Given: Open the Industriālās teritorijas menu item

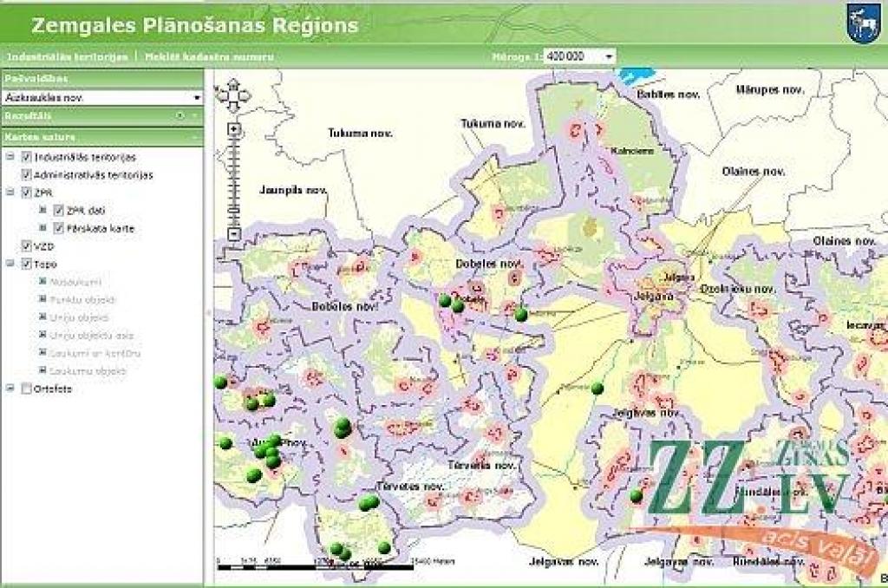Looking at the screenshot, I should 67,56.
